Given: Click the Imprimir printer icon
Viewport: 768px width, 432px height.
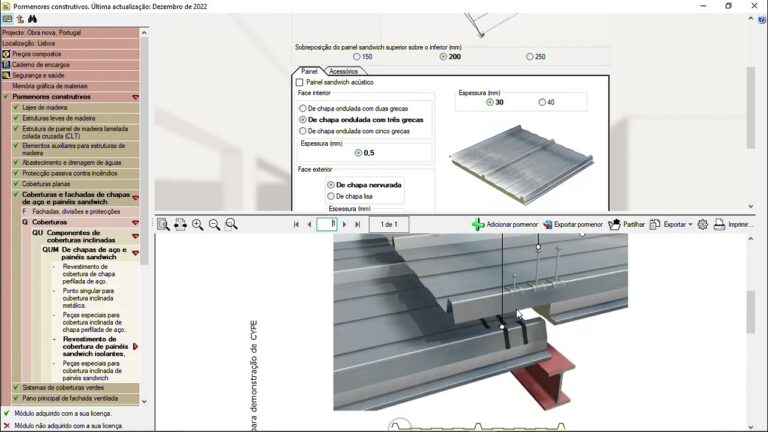Looking at the screenshot, I should point(719,225).
